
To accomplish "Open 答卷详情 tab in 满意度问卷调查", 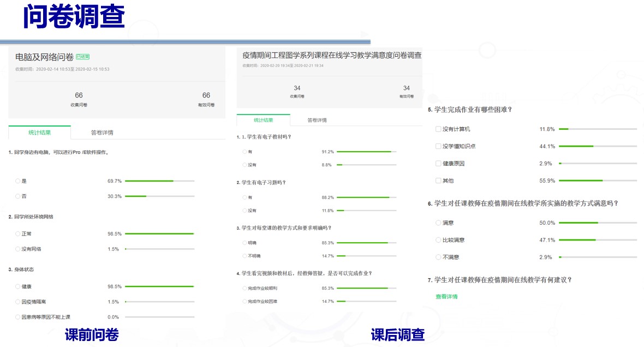I will [x=317, y=120].
